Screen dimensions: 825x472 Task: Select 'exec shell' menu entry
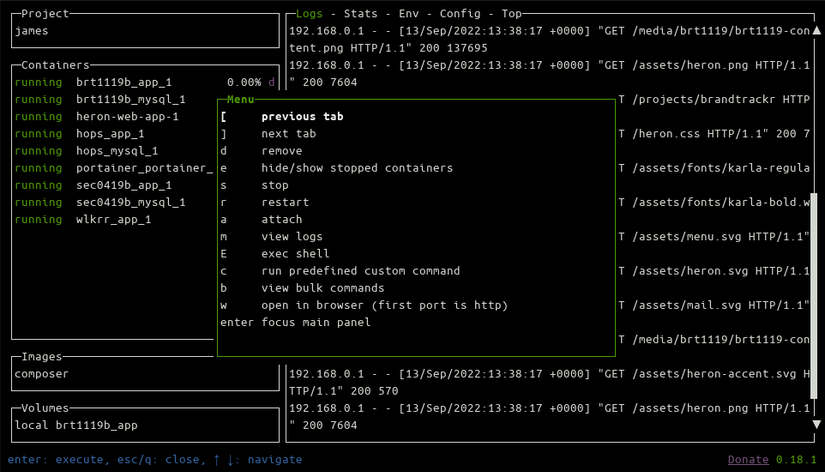[x=416, y=254]
